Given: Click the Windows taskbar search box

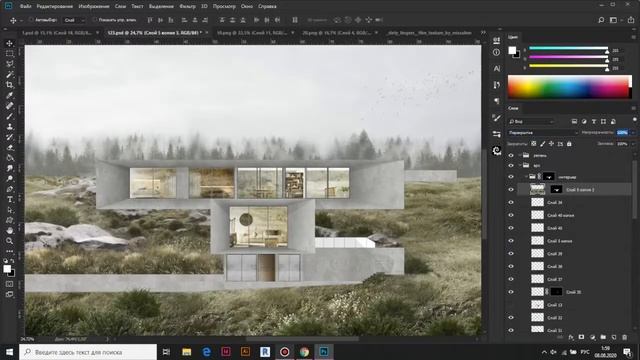Looking at the screenshot, I should point(88,352).
